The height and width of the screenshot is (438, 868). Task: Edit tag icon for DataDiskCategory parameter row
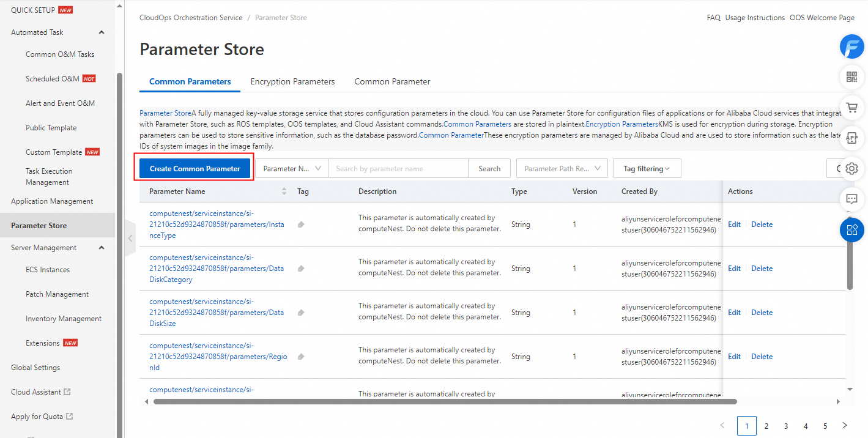pyautogui.click(x=301, y=269)
